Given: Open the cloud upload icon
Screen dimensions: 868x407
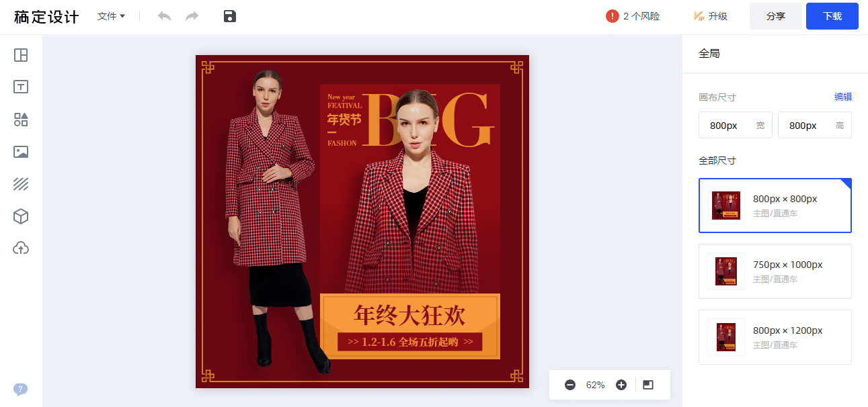Looking at the screenshot, I should [x=21, y=248].
